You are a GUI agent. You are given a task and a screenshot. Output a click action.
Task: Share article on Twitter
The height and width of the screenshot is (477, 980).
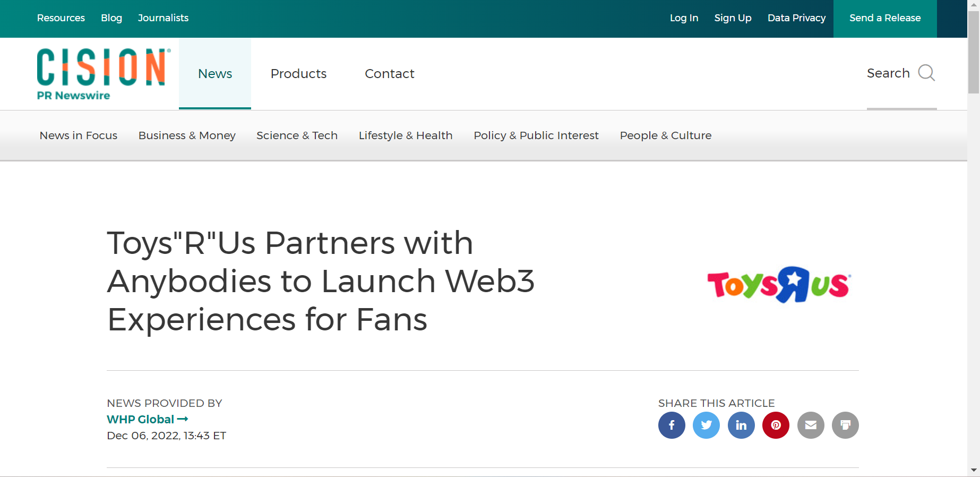[706, 425]
